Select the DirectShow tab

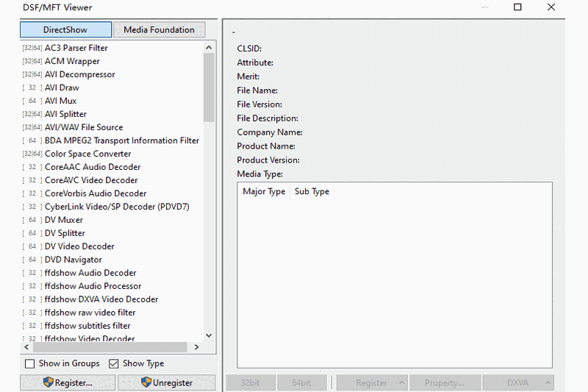pyautogui.click(x=65, y=30)
